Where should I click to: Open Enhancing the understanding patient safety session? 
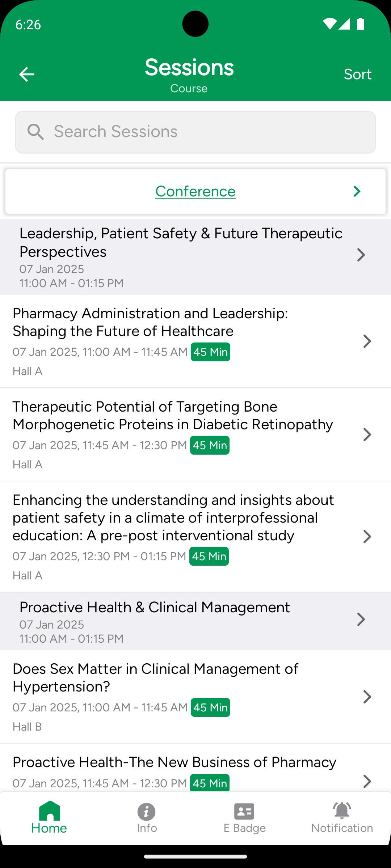coord(195,537)
